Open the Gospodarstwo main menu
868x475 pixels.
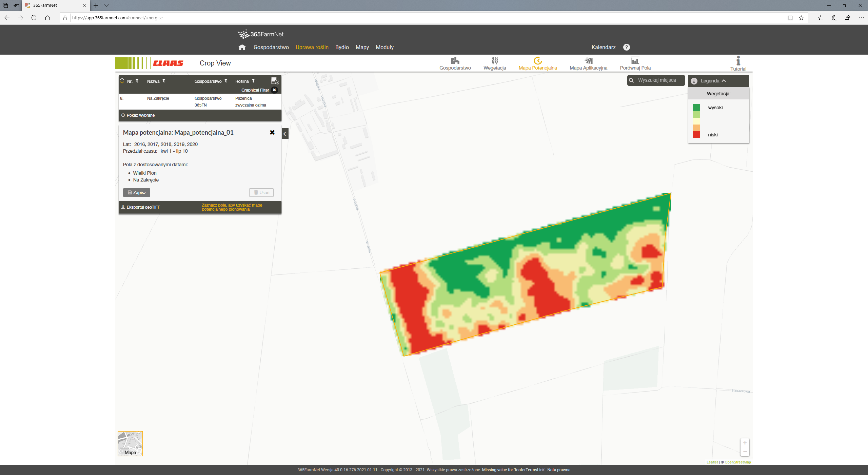click(x=271, y=47)
